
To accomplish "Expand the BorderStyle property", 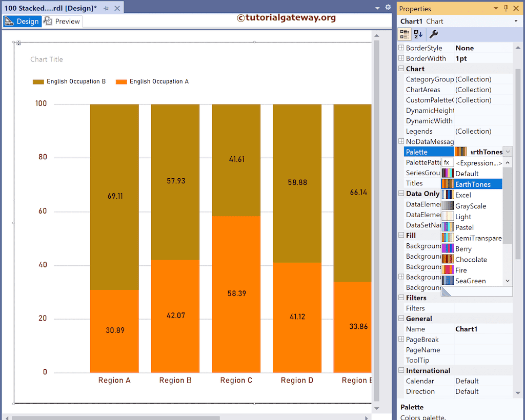I will (401, 48).
